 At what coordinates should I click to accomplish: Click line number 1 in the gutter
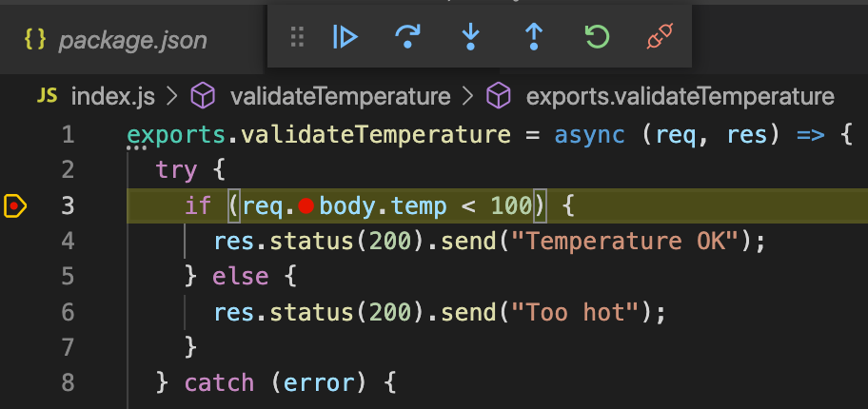pyautogui.click(x=67, y=135)
